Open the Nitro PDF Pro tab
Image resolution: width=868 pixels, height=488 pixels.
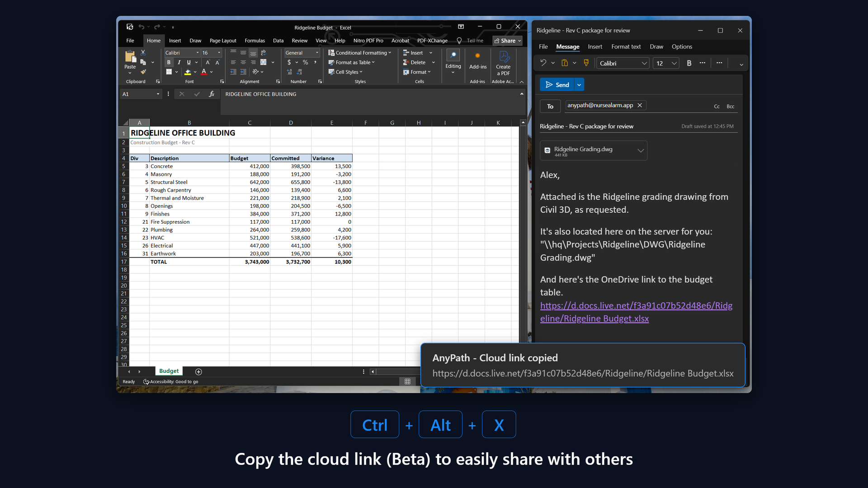[368, 41]
